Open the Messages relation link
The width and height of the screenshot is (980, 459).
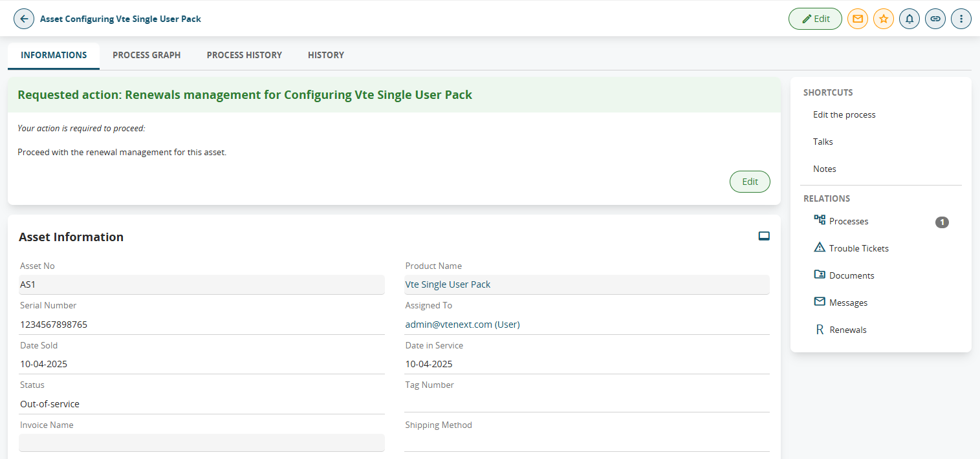pyautogui.click(x=849, y=303)
